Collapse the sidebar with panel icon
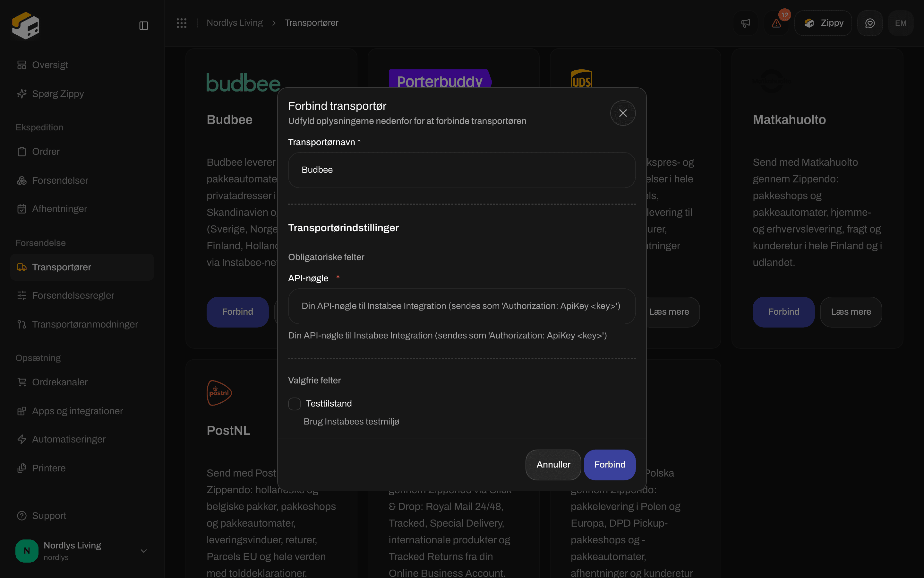 143,26
